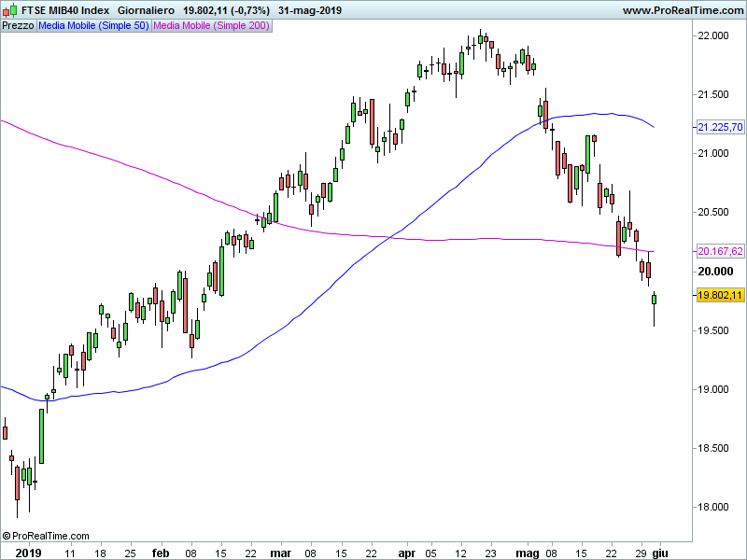Click the 12 date label on the time axis
Screen dimensions: 747x560
pyautogui.click(x=460, y=553)
